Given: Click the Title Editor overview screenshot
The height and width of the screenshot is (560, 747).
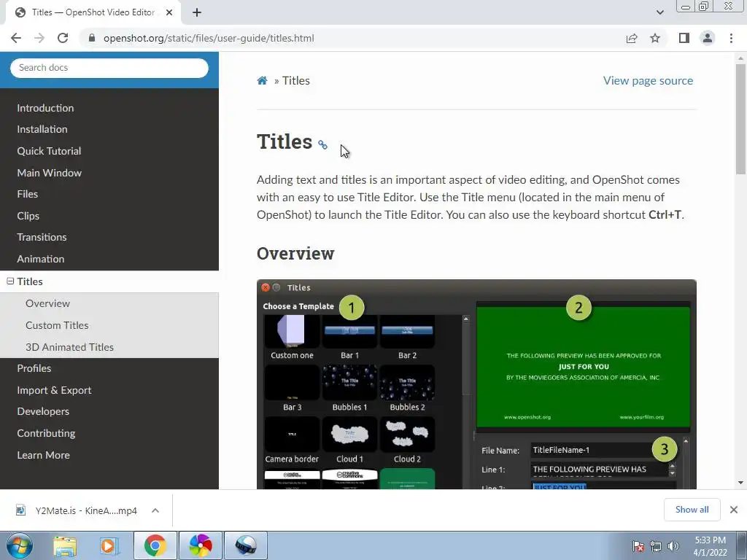Looking at the screenshot, I should point(476,384).
